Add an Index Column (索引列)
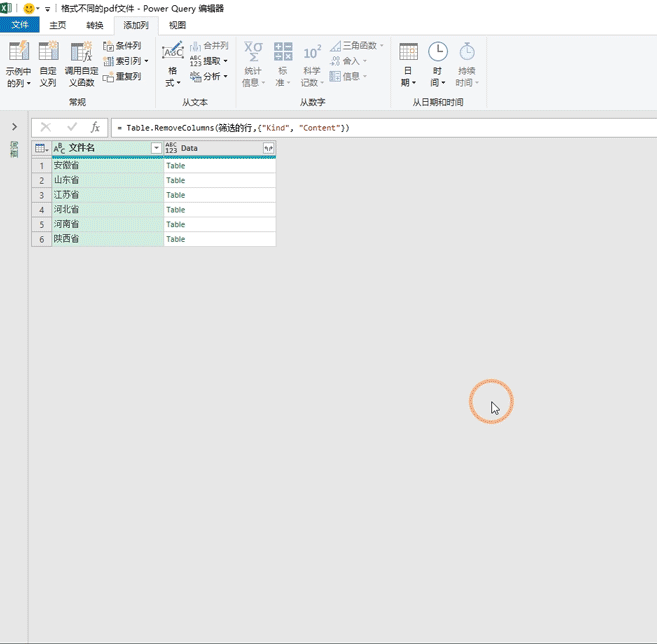 (x=122, y=61)
